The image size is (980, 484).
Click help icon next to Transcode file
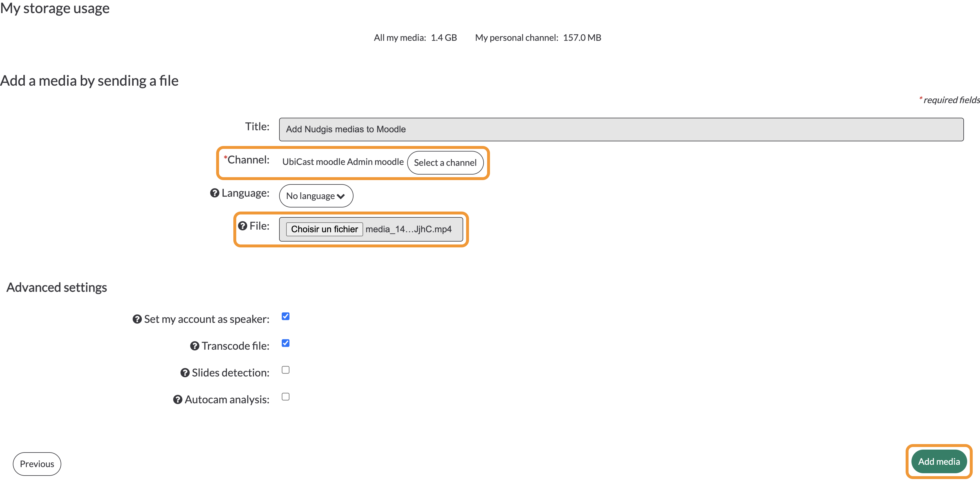pos(195,346)
